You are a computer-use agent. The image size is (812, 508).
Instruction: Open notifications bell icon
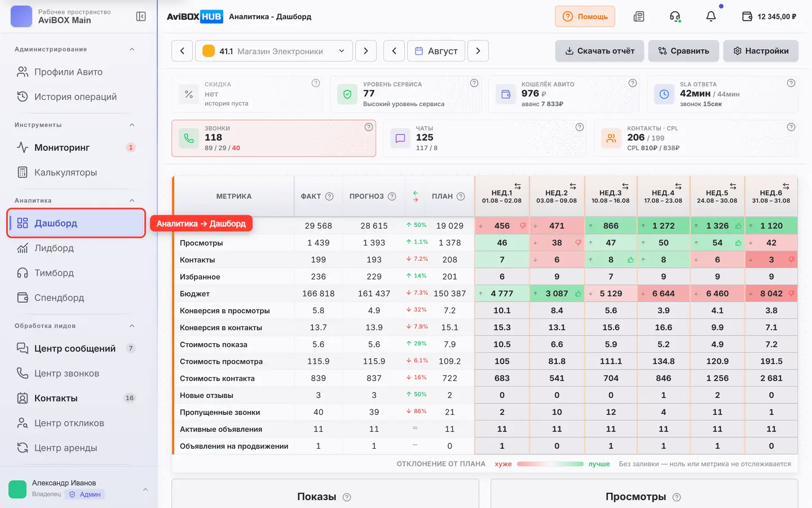pos(711,16)
